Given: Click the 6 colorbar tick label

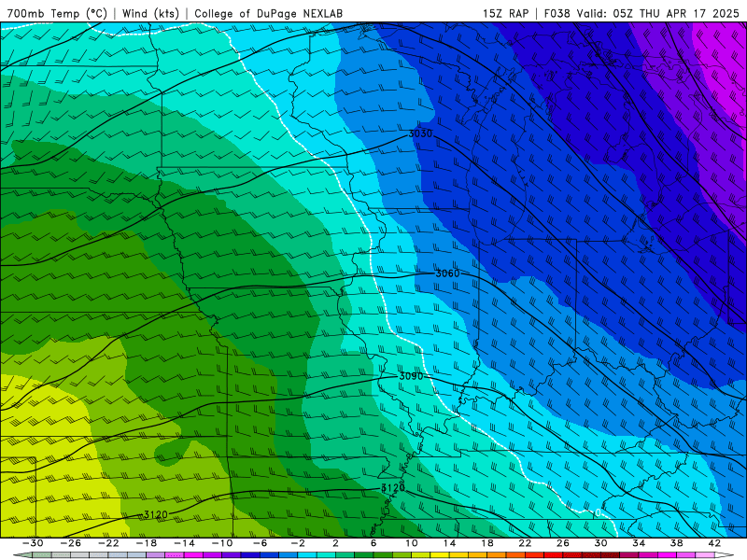Looking at the screenshot, I should [373, 543].
